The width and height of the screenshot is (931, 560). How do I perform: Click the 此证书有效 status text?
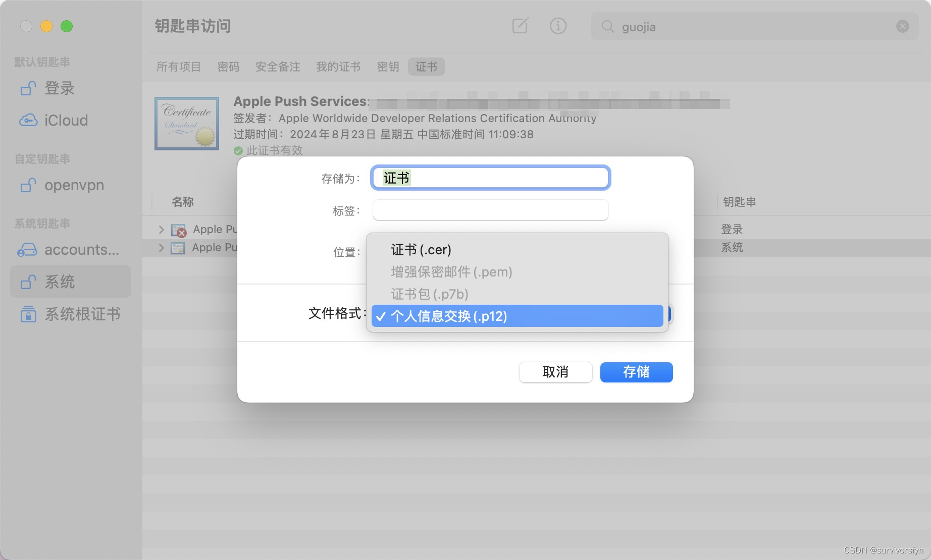pos(274,150)
